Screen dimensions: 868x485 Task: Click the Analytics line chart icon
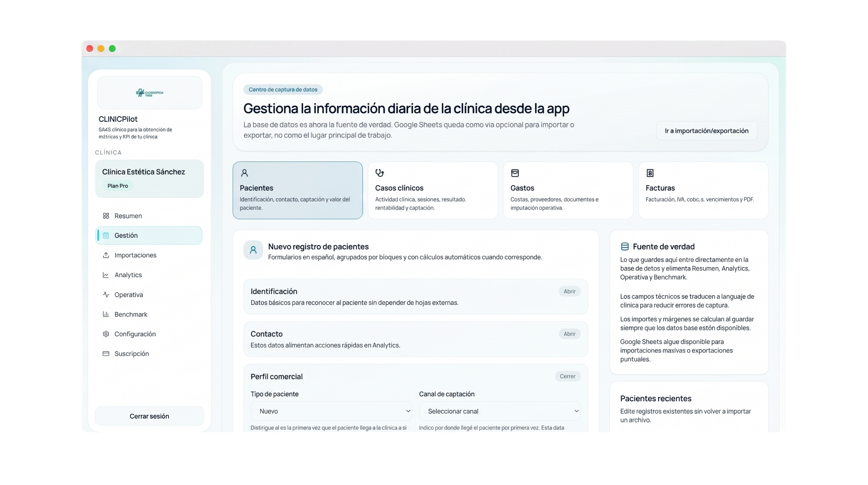coord(106,275)
